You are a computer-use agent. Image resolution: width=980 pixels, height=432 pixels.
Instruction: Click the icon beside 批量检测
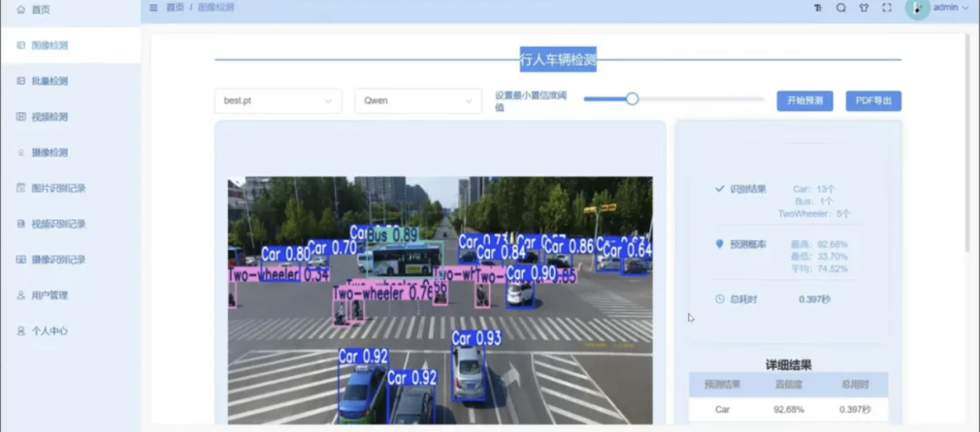tap(20, 81)
